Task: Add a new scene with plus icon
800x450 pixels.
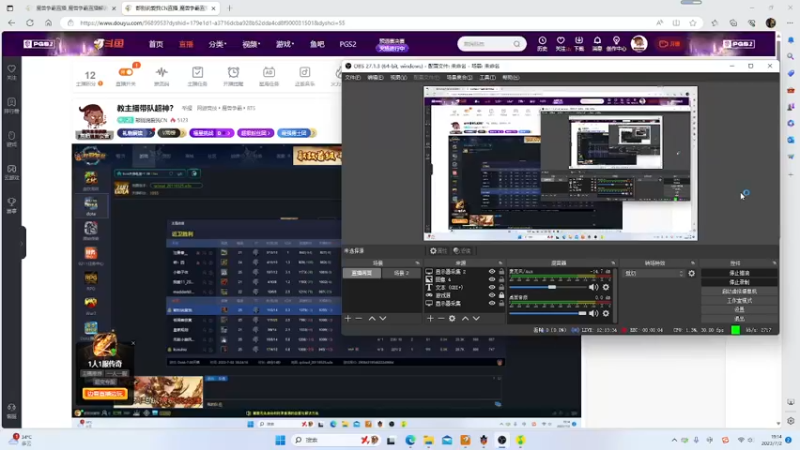Action: 348,318
